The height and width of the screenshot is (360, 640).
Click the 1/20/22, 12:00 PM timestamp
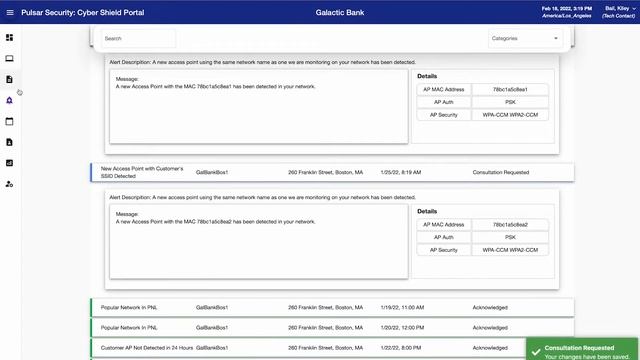pyautogui.click(x=402, y=327)
